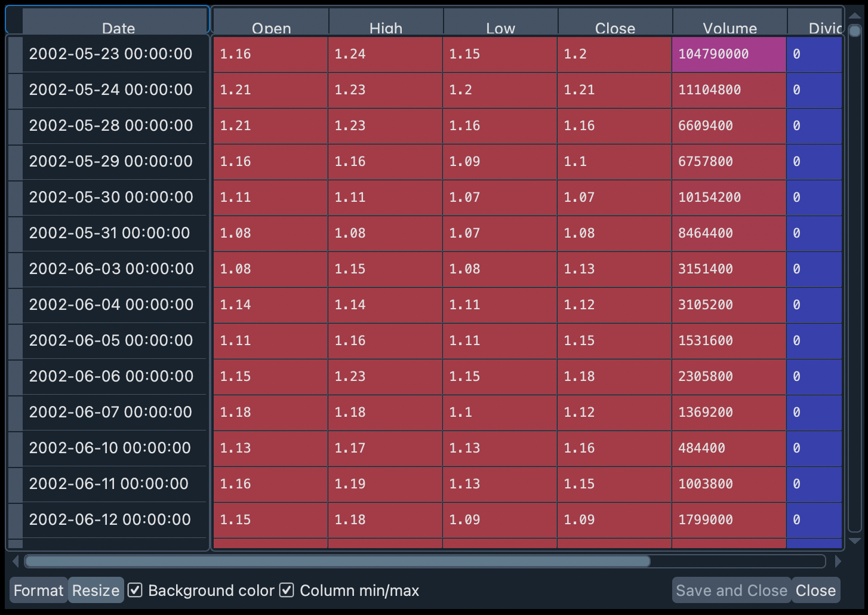Click the scroll right arrow icon
Image resolution: width=868 pixels, height=615 pixels.
(838, 561)
